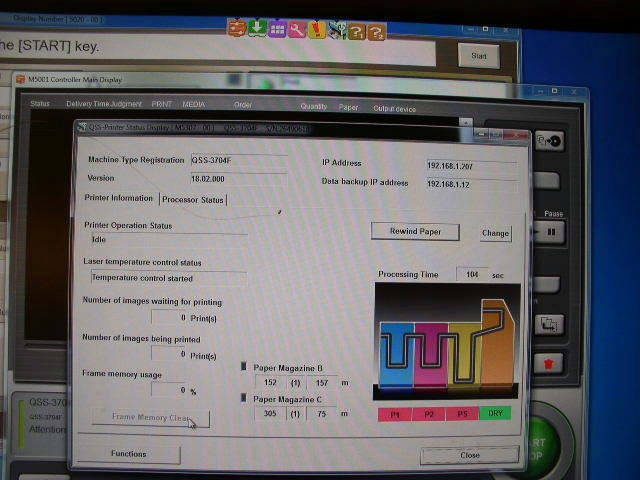The image size is (640, 480).
Task: Click the green DRY status swatch
Action: [494, 413]
